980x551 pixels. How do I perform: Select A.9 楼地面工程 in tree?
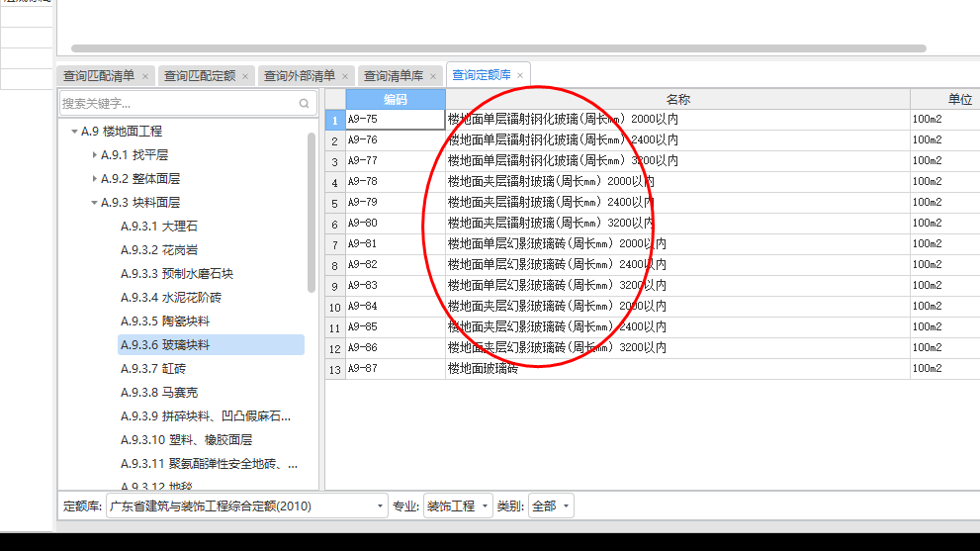pos(122,132)
